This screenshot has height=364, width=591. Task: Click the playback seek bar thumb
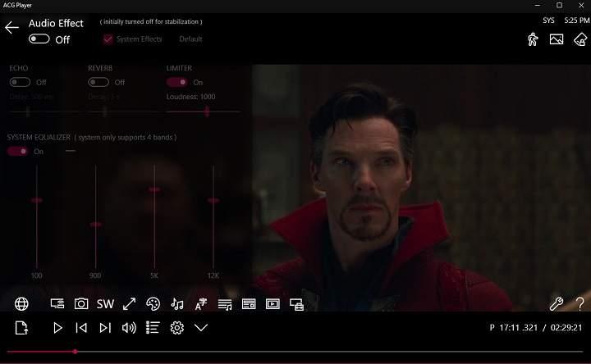75,352
